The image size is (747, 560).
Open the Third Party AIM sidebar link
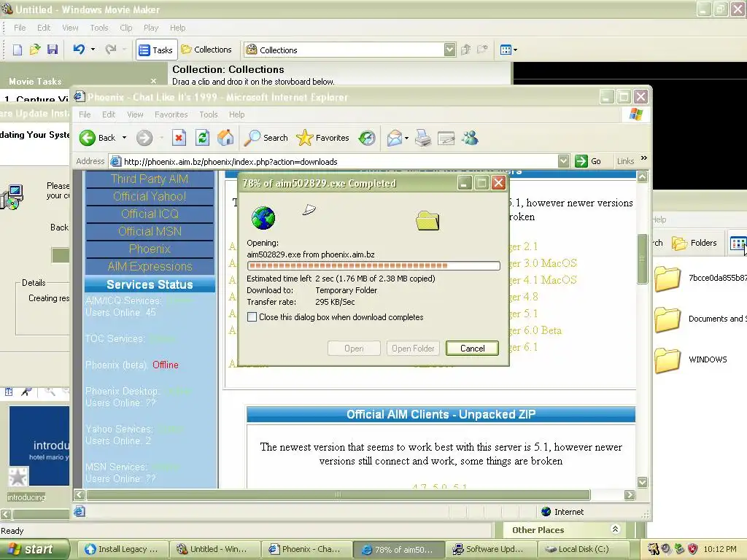point(150,179)
